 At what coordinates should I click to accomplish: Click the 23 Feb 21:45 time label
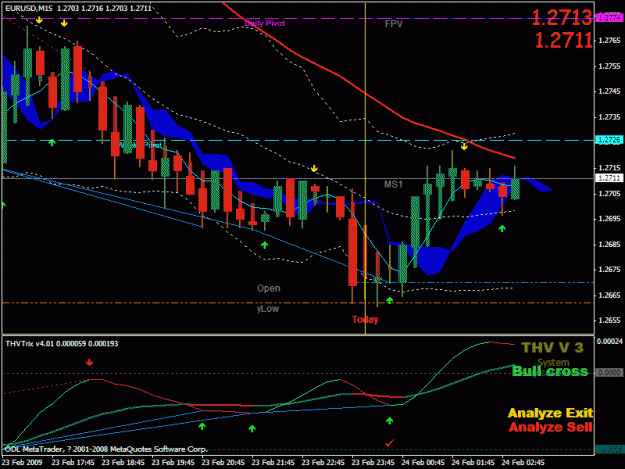click(x=273, y=463)
